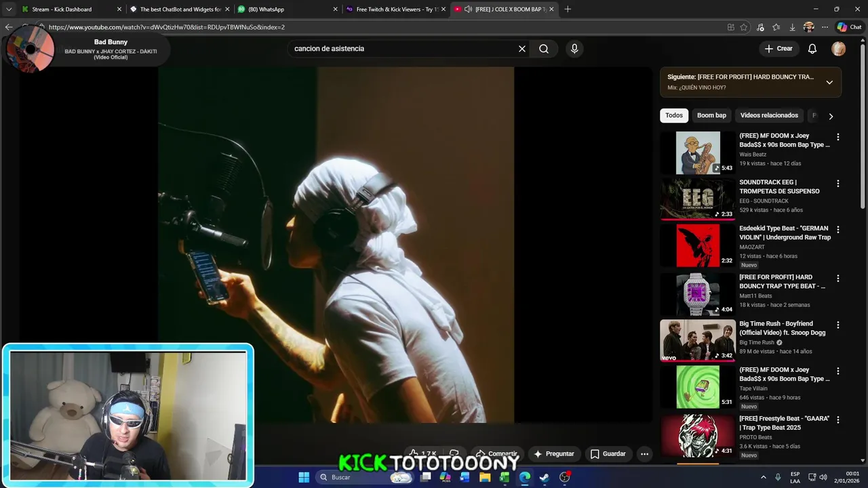Open Steam from the taskbar
Screen dimensions: 868x488
point(544,477)
